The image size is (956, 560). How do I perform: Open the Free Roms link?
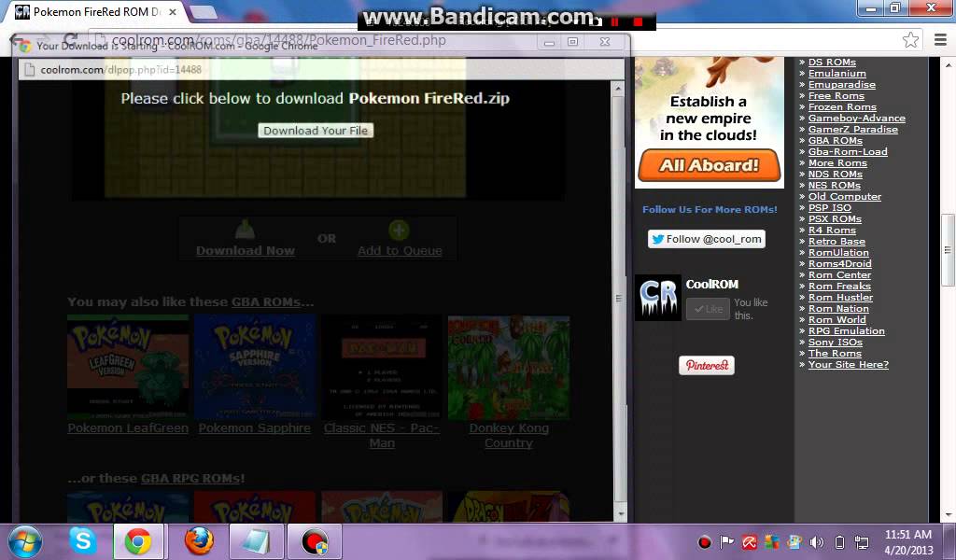[836, 96]
